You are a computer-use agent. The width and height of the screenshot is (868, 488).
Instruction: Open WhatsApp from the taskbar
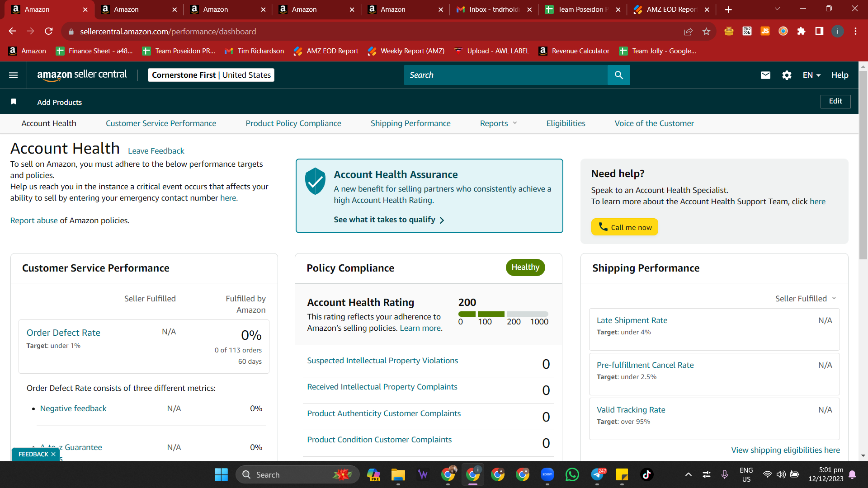click(x=572, y=474)
